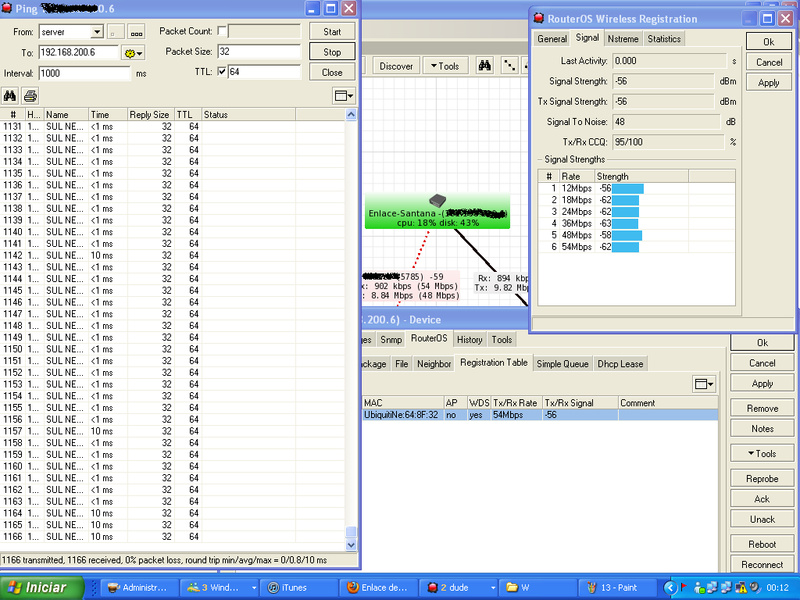Enable the Packet Count checkbox
Image resolution: width=800 pixels, height=600 pixels.
tap(222, 32)
